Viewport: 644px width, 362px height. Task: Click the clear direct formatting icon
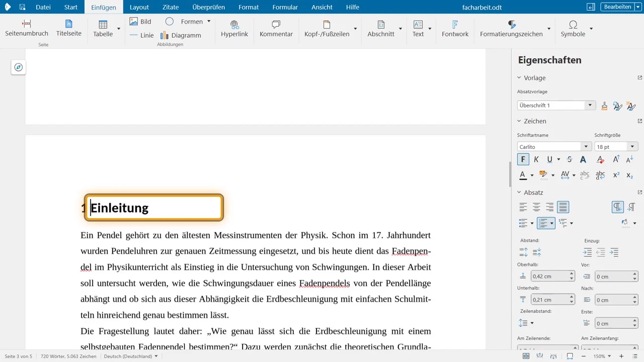[600, 159]
